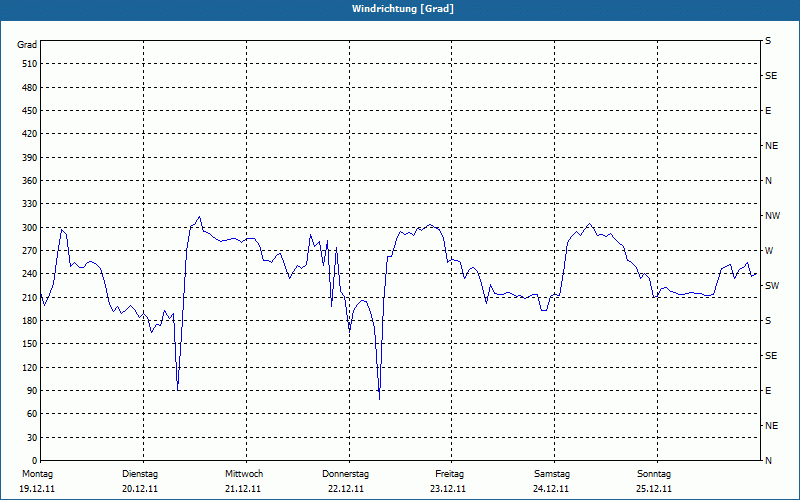800x500 pixels.
Task: Choose the 120 degree axis value
Action: pos(29,367)
